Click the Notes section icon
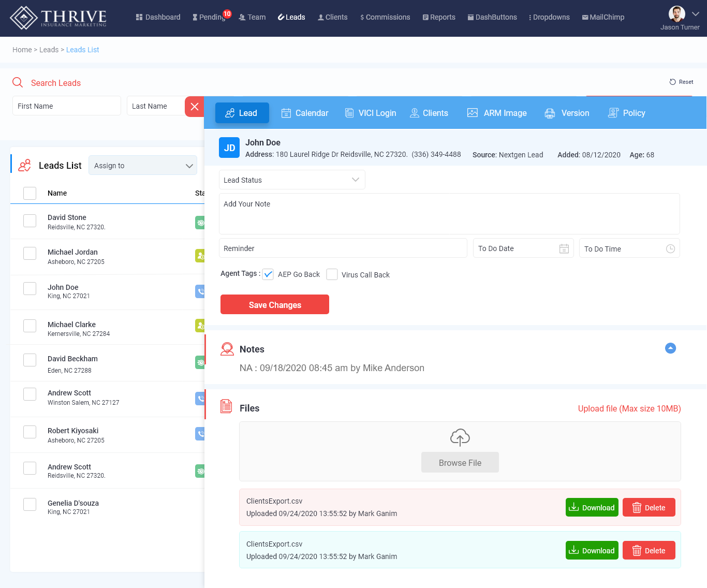The image size is (707, 588). point(227,349)
